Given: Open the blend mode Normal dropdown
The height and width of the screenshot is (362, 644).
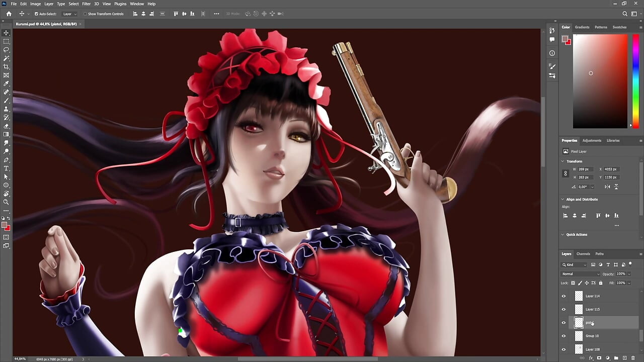Looking at the screenshot, I should point(580,274).
